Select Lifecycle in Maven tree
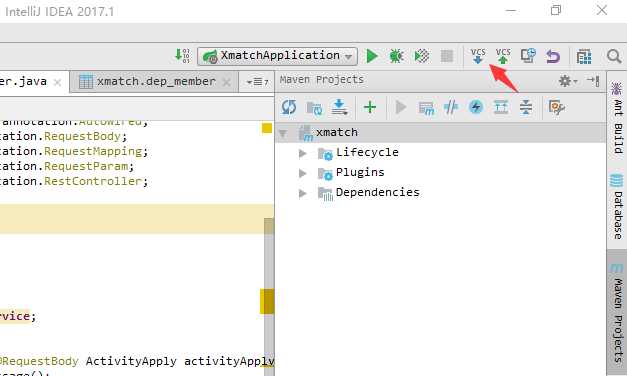 [x=367, y=152]
